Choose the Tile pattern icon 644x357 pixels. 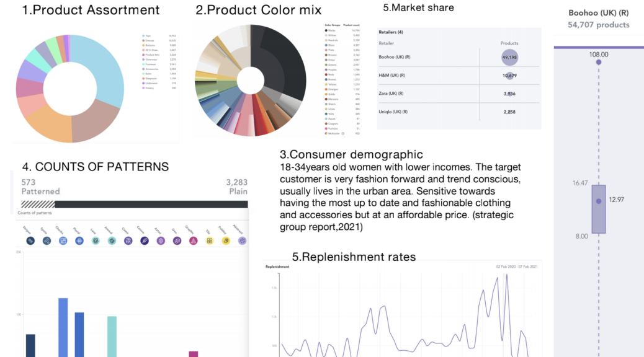point(210,241)
